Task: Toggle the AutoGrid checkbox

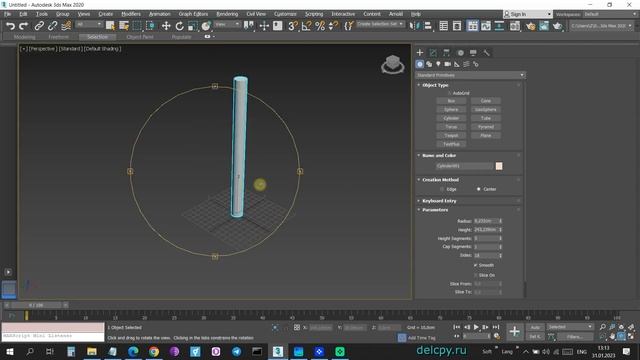Action: point(450,93)
